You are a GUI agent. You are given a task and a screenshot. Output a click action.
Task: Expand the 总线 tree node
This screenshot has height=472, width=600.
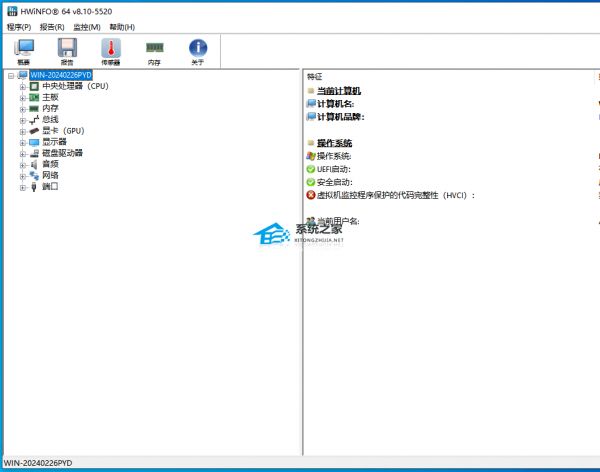[23, 121]
